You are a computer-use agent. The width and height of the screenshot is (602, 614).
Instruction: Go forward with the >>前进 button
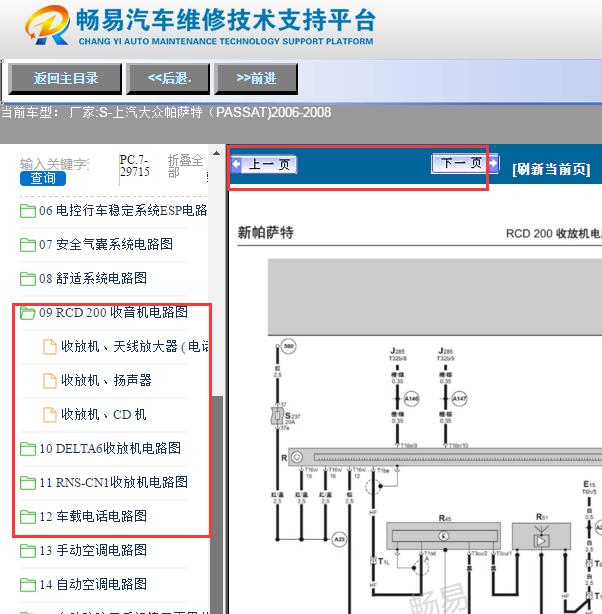(256, 78)
